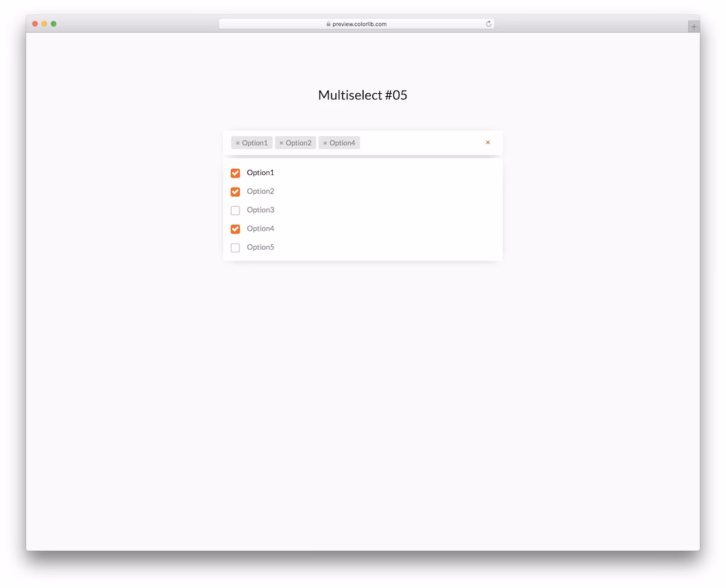726x588 pixels.
Task: Click the Option4 tag chip
Action: pyautogui.click(x=339, y=143)
